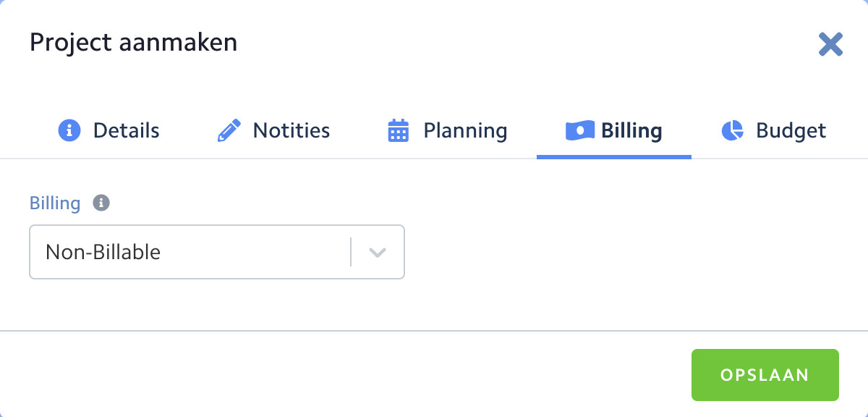Click the banknote icon on the Billing tab
Viewport: 868px width, 417px height.
click(579, 130)
